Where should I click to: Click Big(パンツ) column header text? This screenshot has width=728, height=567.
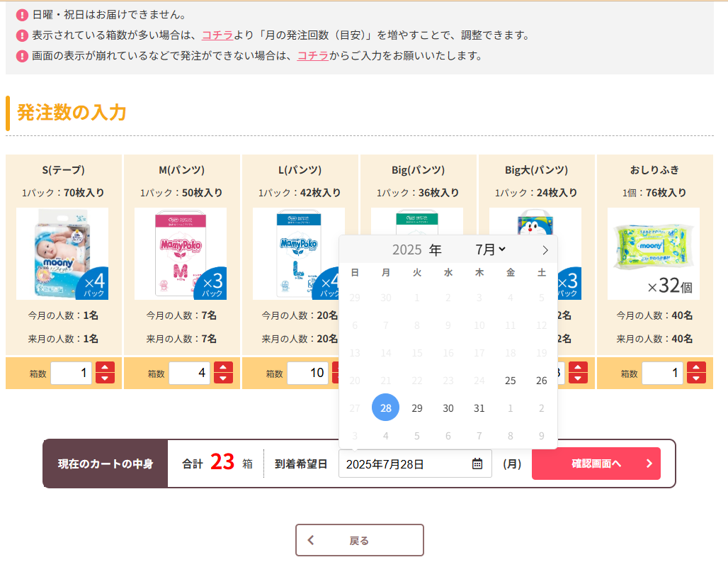(419, 170)
